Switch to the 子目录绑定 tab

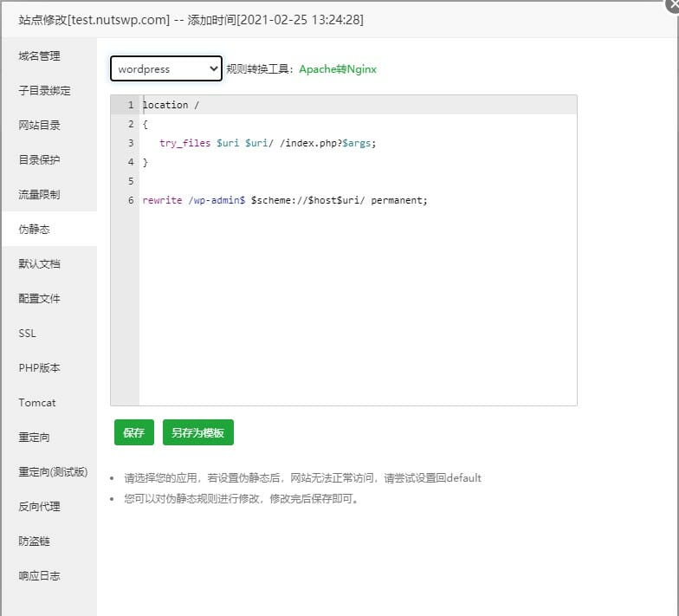pyautogui.click(x=49, y=90)
